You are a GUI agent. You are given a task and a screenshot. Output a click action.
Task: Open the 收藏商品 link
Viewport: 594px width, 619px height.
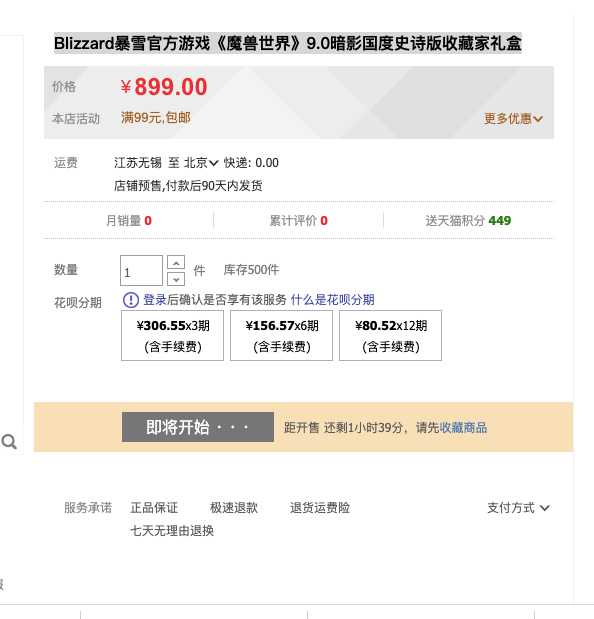point(463,428)
